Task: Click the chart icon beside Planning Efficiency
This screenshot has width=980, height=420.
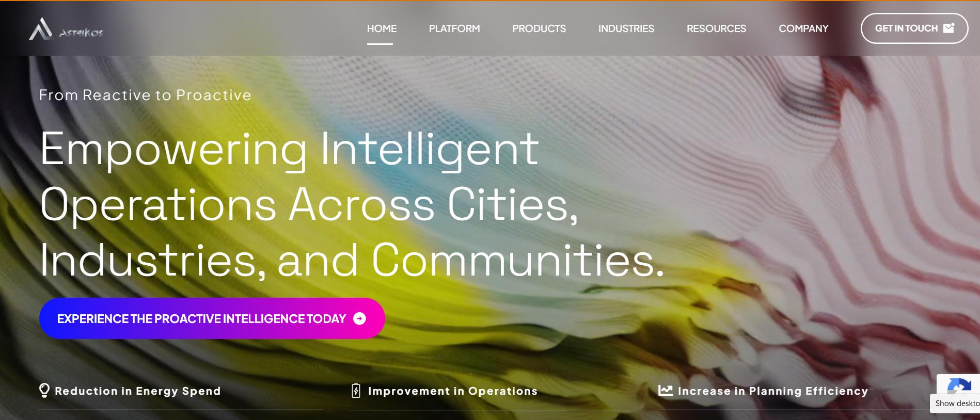Action: tap(665, 390)
